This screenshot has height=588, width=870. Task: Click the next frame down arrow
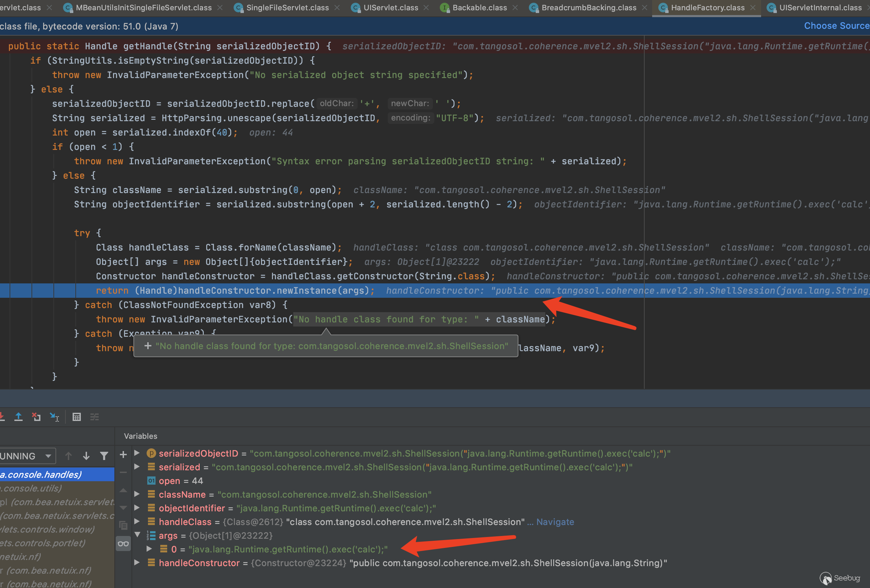click(x=86, y=456)
